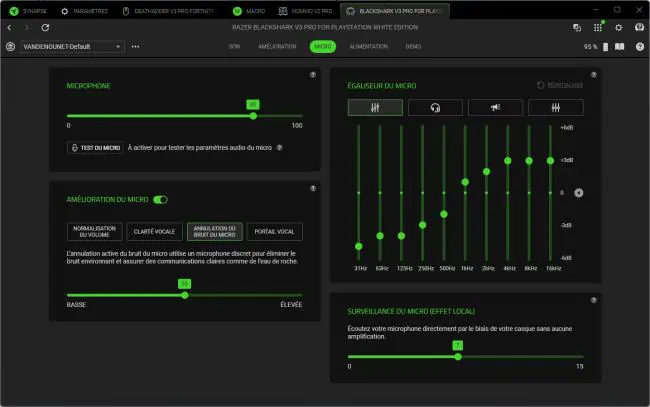Click the Razer logo SYNAPSE tab

coord(28,11)
